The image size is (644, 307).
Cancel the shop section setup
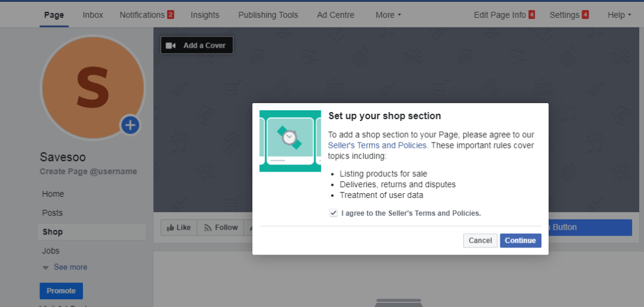[480, 240]
